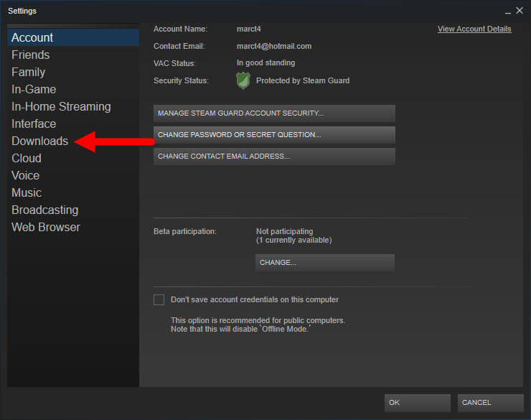Open Manage Steam Guard Account Security
This screenshot has width=531, height=420.
click(274, 113)
